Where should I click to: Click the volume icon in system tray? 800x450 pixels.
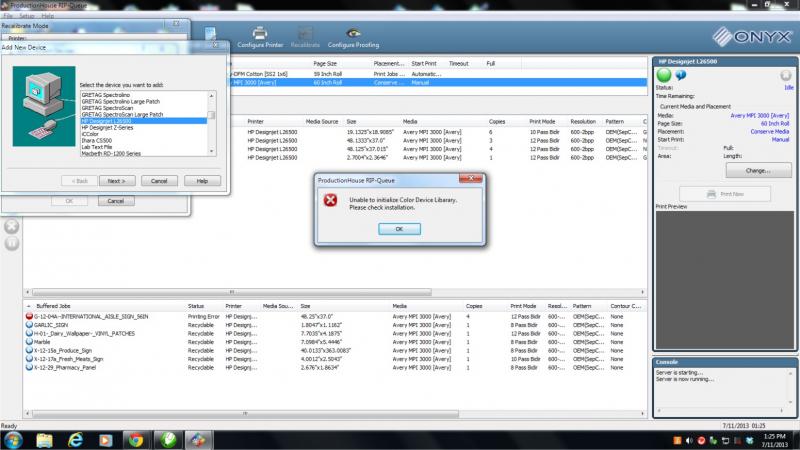click(689, 440)
